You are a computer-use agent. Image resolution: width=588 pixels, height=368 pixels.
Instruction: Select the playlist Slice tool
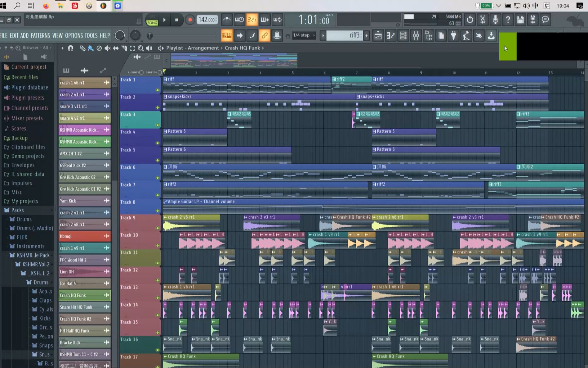124,48
